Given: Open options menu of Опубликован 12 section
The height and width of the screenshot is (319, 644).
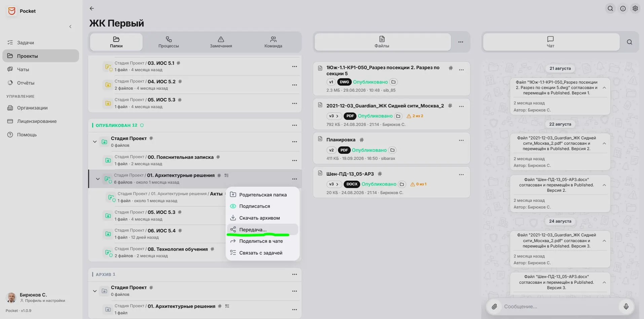Looking at the screenshot, I should click(295, 125).
